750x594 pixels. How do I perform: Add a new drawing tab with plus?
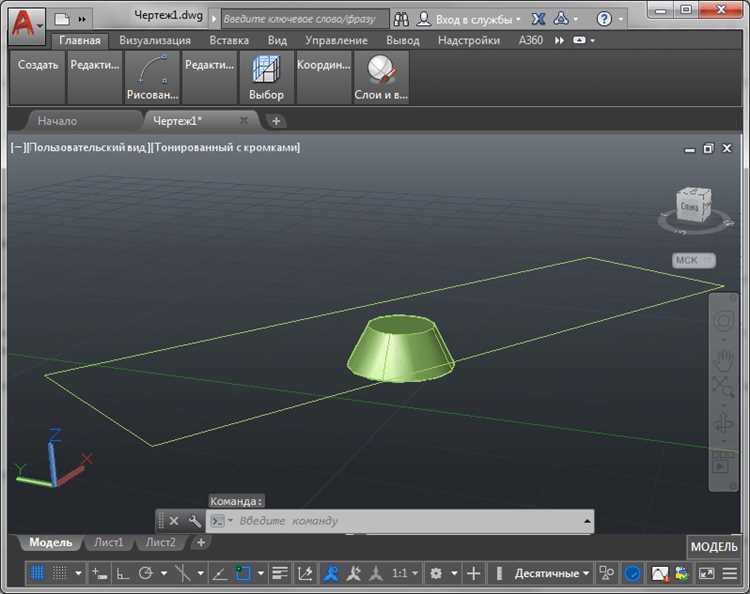tap(276, 121)
